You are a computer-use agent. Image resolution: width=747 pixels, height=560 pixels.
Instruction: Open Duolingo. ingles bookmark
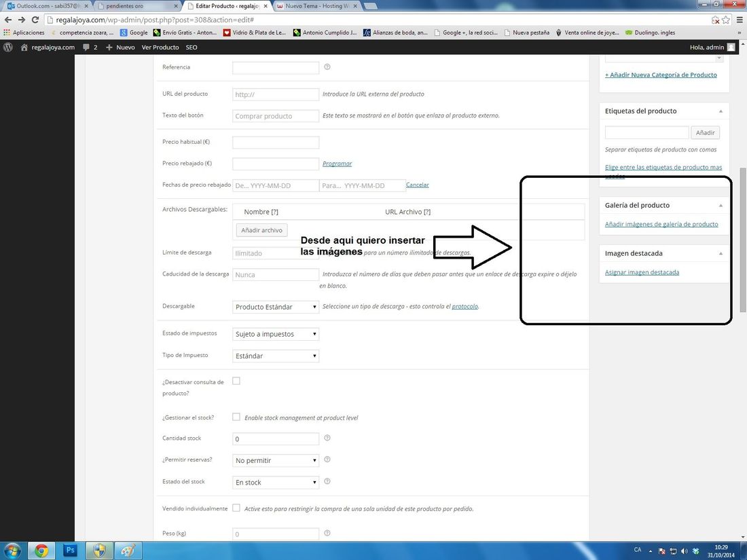tap(651, 33)
